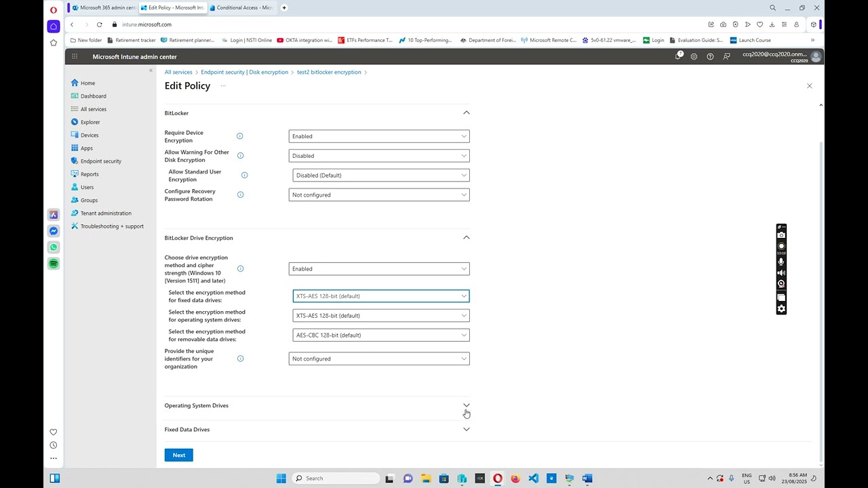The width and height of the screenshot is (868, 488).
Task: Click the browser address bar
Action: click(x=407, y=24)
